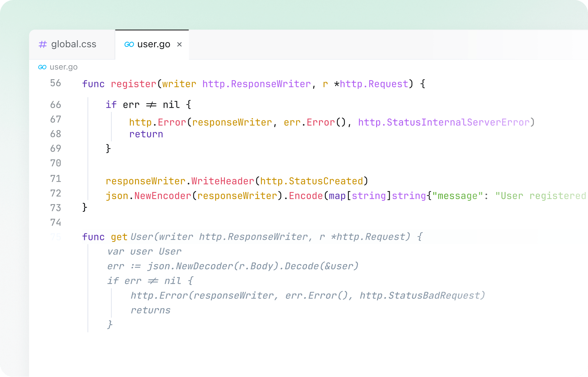588x377 pixels.
Task: Click line number 66 in the gutter
Action: (55, 105)
